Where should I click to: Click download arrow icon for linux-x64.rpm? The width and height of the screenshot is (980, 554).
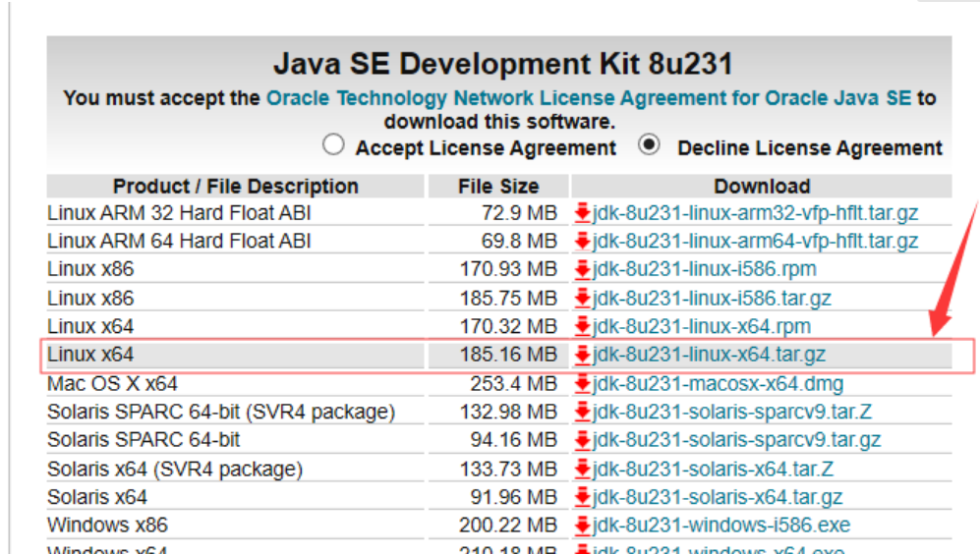[x=583, y=326]
